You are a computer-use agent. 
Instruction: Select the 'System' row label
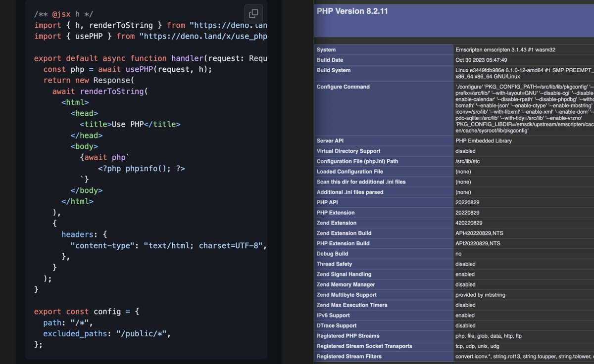[326, 49]
